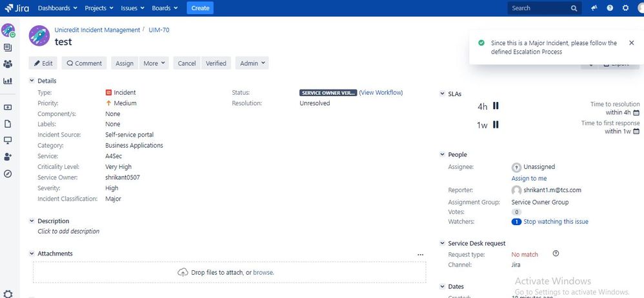Screen dimensions: 644x298
Task: Collapse the Description section
Action: tap(32, 221)
